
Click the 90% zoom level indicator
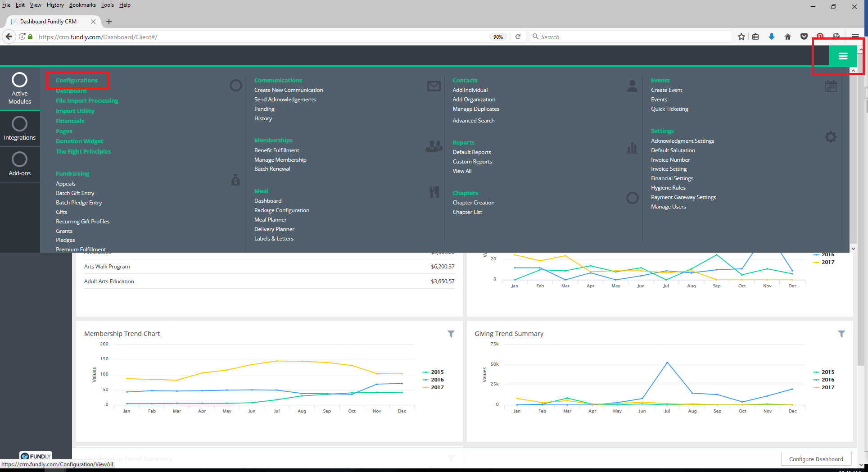tap(498, 37)
